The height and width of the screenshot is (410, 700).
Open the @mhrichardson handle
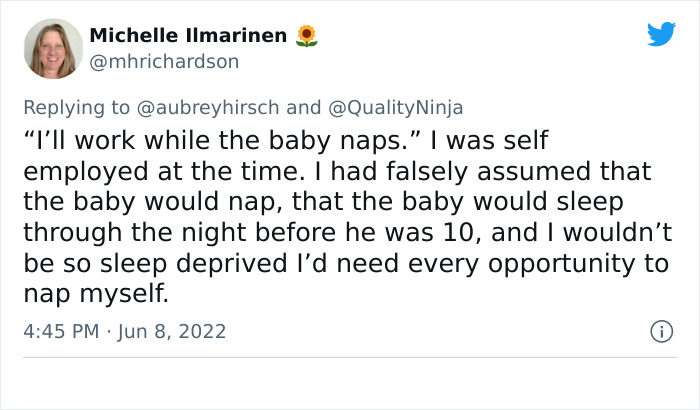[x=164, y=61]
